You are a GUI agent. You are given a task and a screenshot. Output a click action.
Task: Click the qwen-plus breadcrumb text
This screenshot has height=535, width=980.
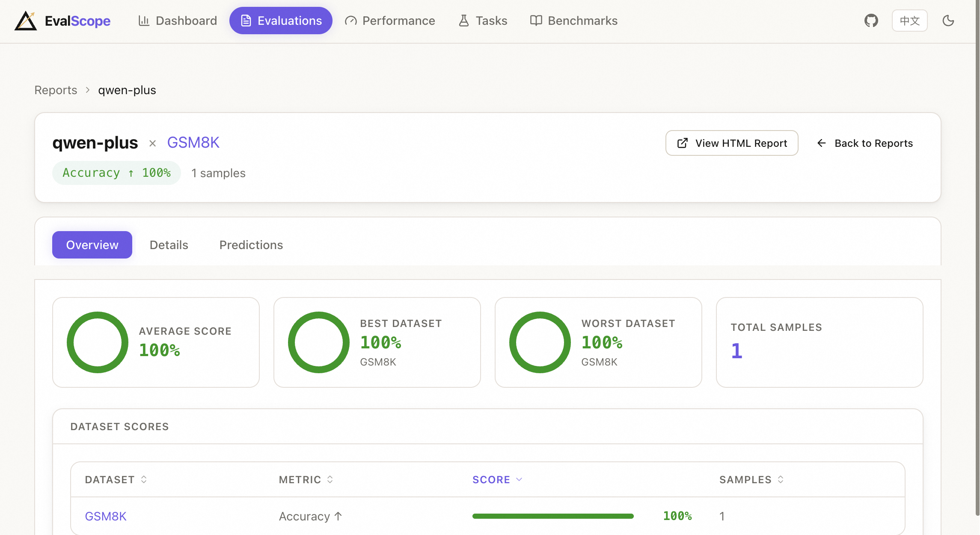tap(127, 90)
